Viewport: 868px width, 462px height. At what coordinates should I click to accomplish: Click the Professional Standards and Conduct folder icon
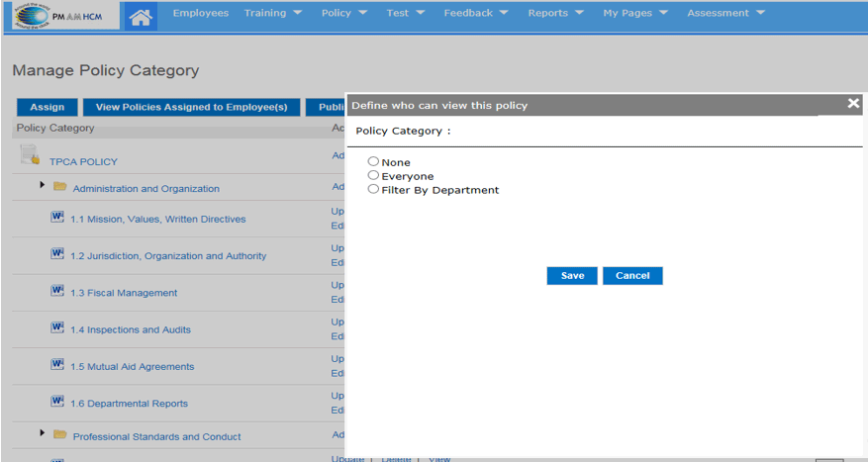pos(60,435)
